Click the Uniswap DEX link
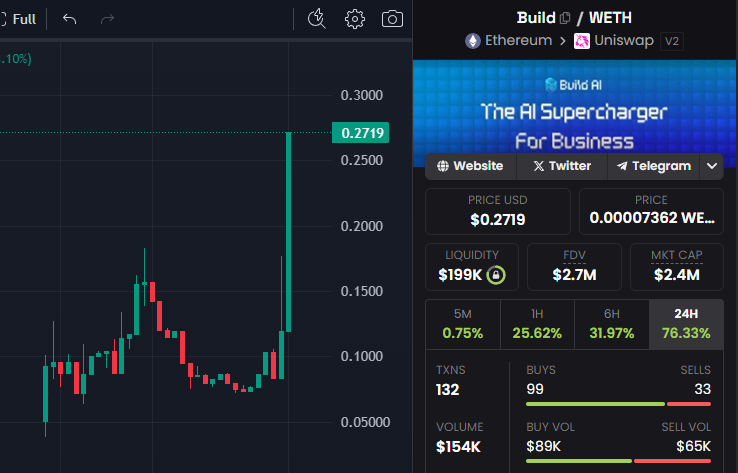The image size is (738, 473). click(624, 41)
